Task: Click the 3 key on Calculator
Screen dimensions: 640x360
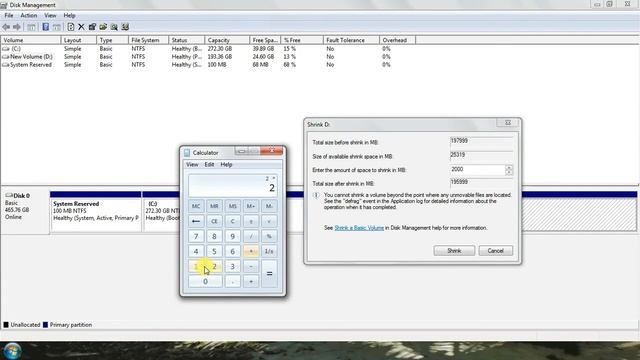Action: click(x=233, y=267)
